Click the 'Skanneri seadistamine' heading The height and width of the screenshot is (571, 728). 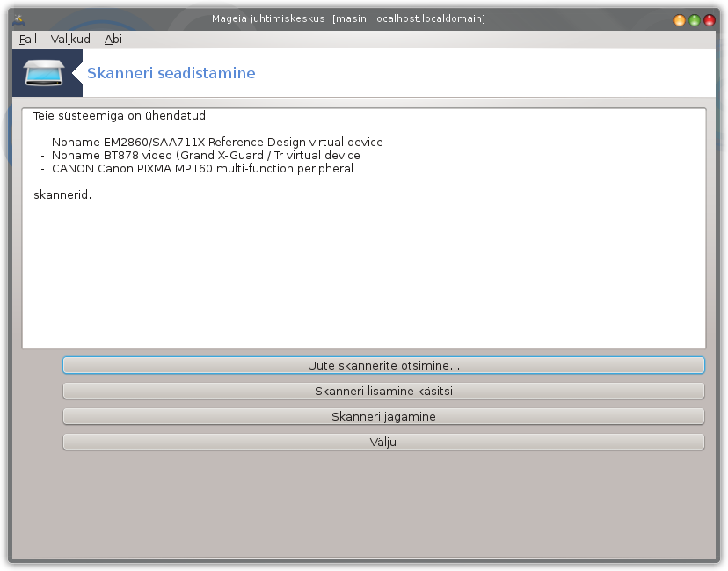click(x=171, y=73)
